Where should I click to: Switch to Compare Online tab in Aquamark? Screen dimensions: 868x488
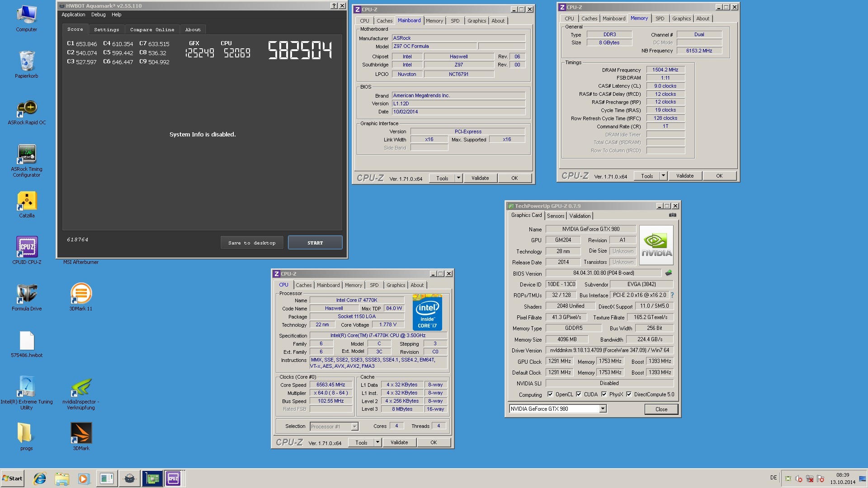pos(152,30)
